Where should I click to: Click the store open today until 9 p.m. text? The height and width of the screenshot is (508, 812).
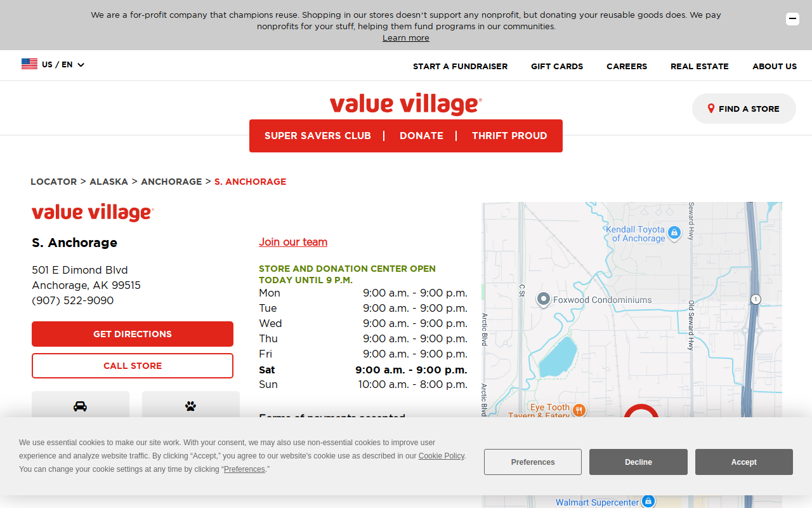click(x=347, y=274)
